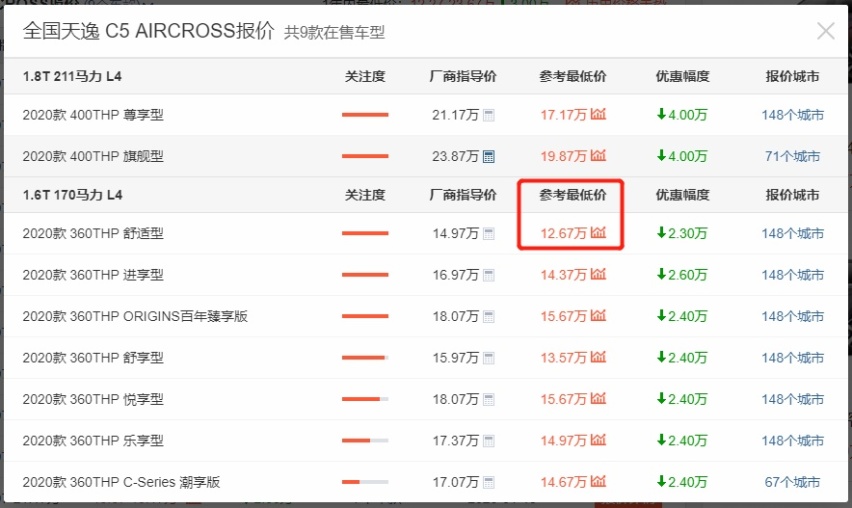Show price trend chart icon in 悦享型 row
Image resolution: width=852 pixels, height=508 pixels.
[598, 398]
